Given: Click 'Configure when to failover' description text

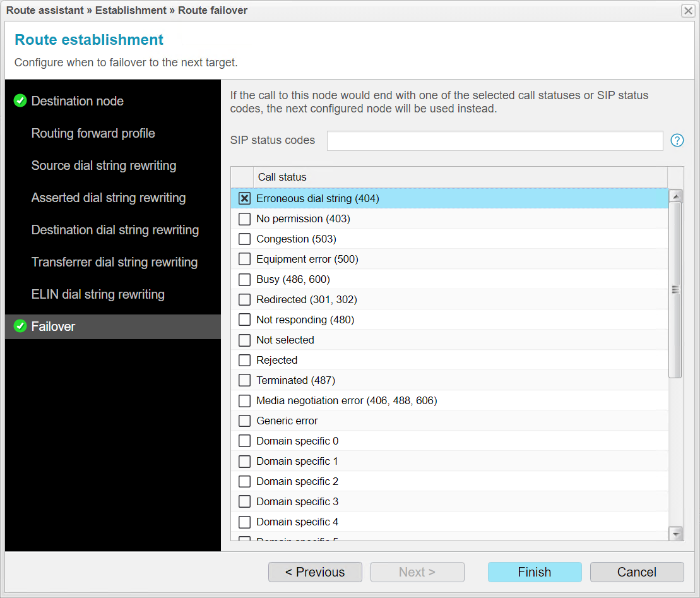Looking at the screenshot, I should [x=126, y=63].
